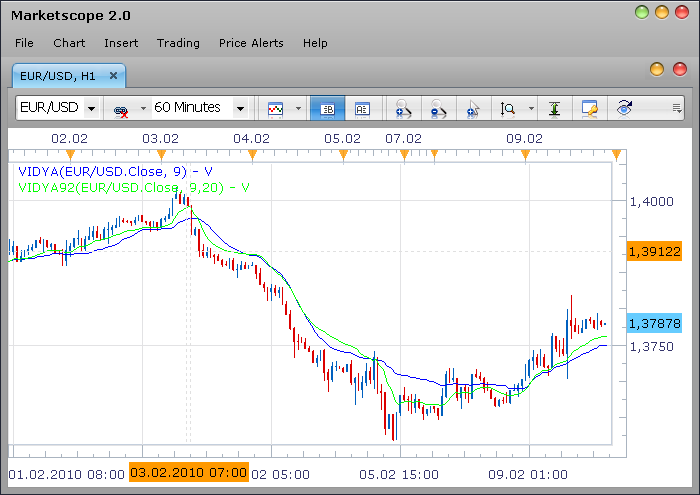This screenshot has width=700, height=495.
Task: Click the VIDYA blue indicator label
Action: click(x=115, y=172)
